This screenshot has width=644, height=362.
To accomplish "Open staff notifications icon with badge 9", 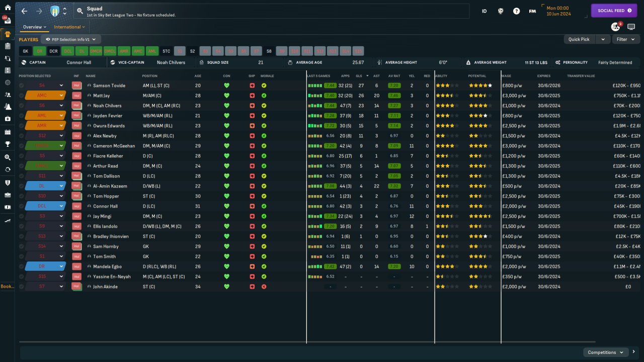I will click(x=615, y=27).
